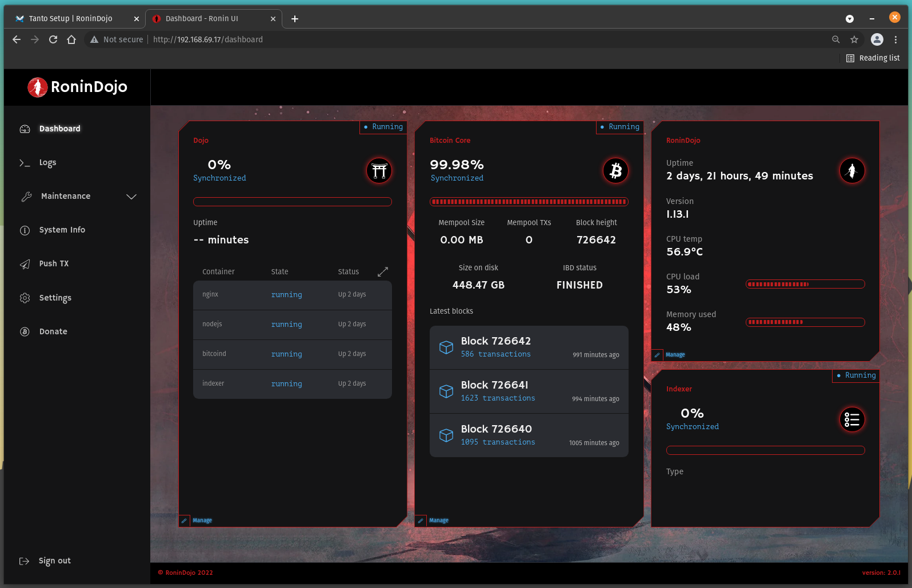Click the Not secure site warning
This screenshot has height=588, width=912.
pos(117,39)
